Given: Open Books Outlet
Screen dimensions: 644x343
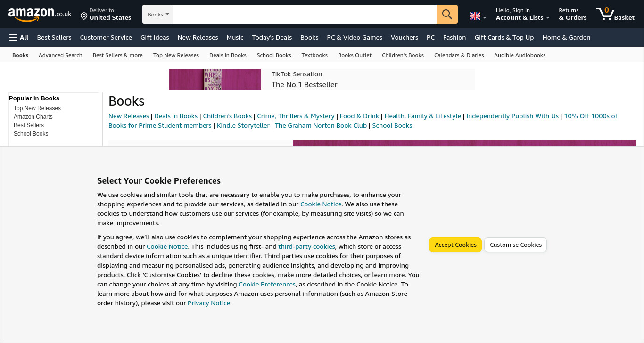Looking at the screenshot, I should [355, 55].
